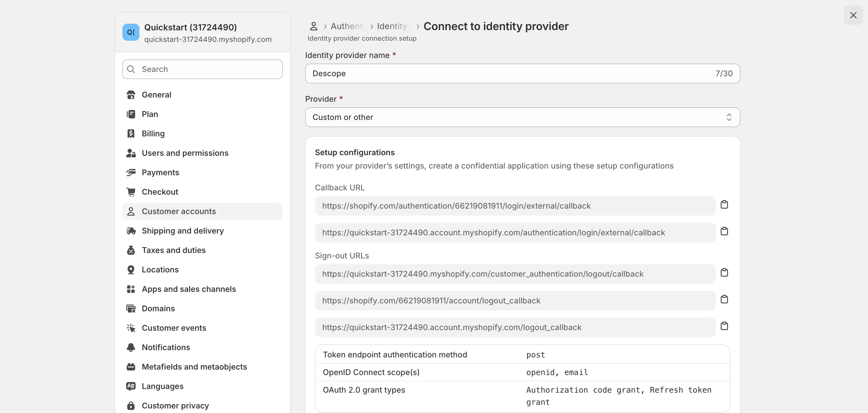Copy the customer_authentication logout callback URL

pyautogui.click(x=724, y=272)
